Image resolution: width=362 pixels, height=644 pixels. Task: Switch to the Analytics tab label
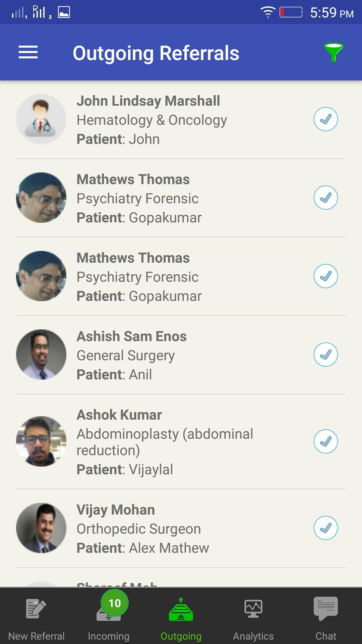[x=253, y=636]
